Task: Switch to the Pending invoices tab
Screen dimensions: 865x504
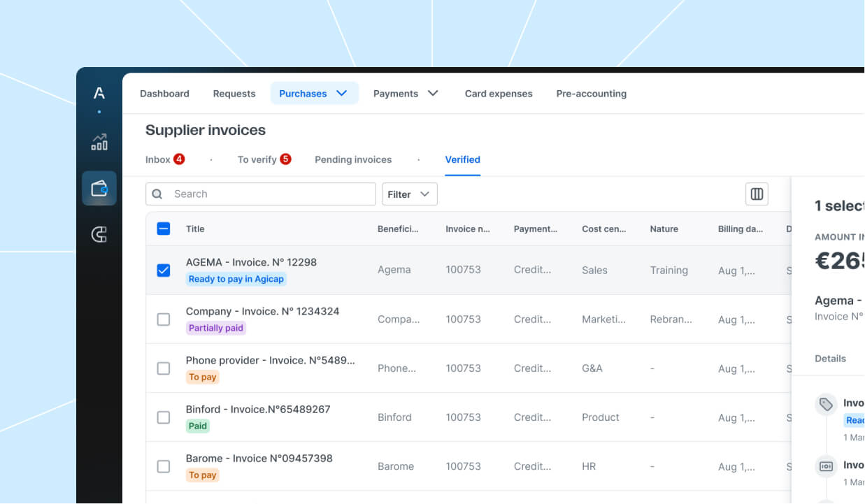Action: point(353,159)
